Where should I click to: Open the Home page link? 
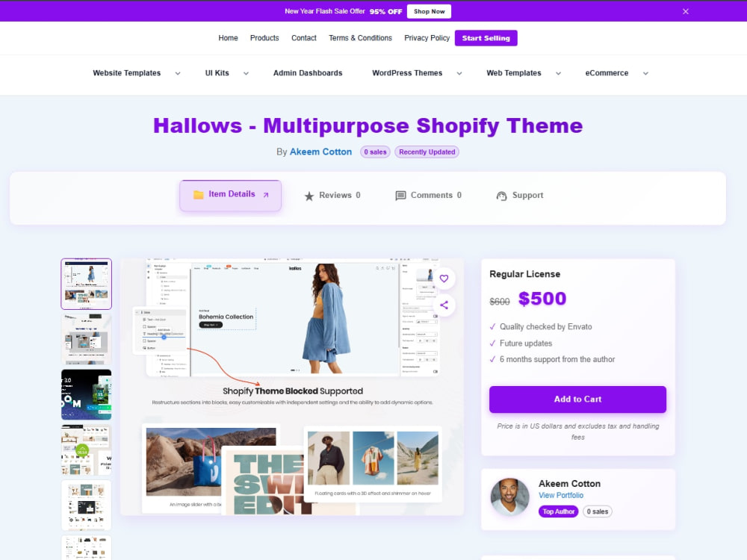(x=228, y=38)
